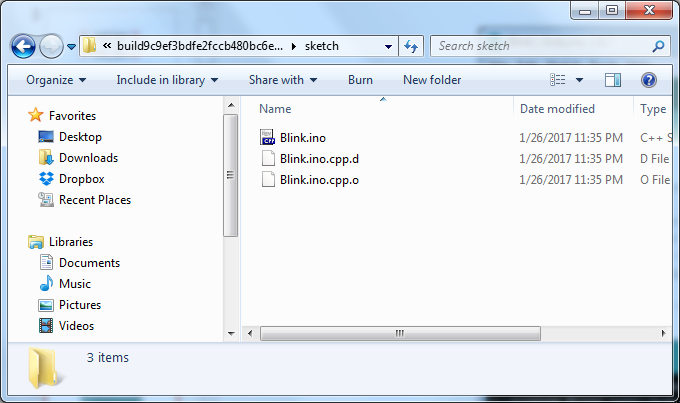Open the Organize menu
The height and width of the screenshot is (403, 680).
(x=56, y=80)
